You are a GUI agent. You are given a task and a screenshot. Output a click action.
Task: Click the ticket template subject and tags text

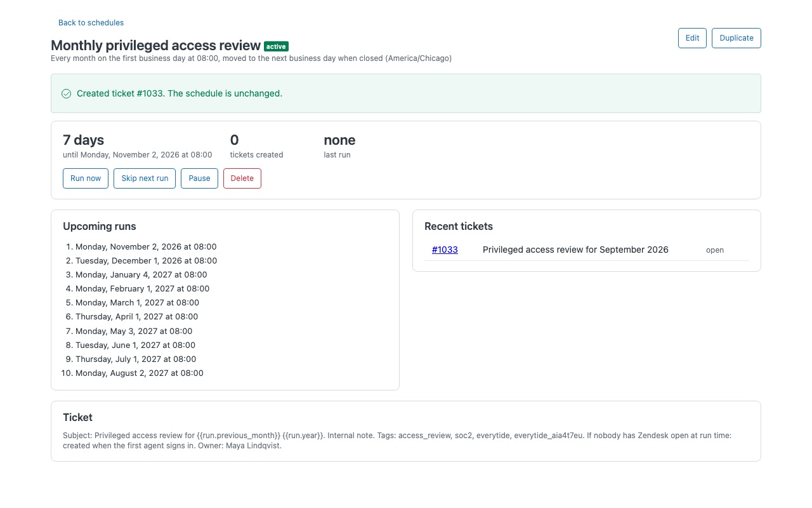click(x=397, y=441)
